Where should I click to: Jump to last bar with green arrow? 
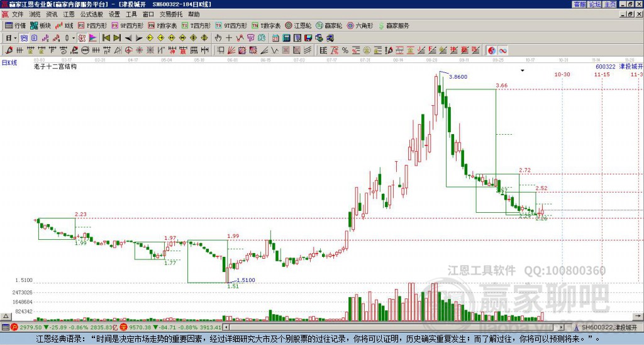point(117,38)
